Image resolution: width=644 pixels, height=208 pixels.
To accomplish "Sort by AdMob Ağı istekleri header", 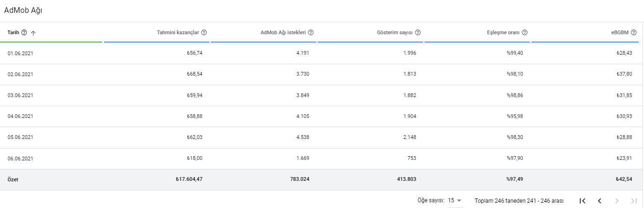I will [283, 32].
